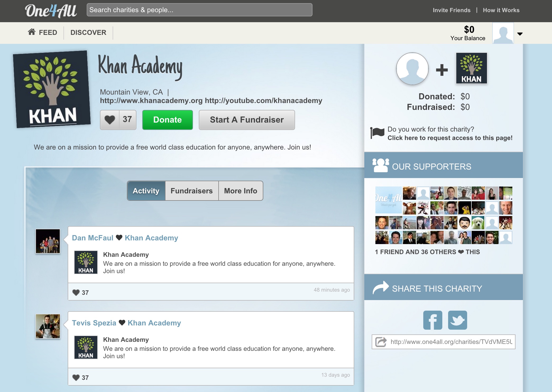Click the heart icon in Tevis Spezia post footer
Image resolution: width=552 pixels, height=392 pixels.
(76, 377)
